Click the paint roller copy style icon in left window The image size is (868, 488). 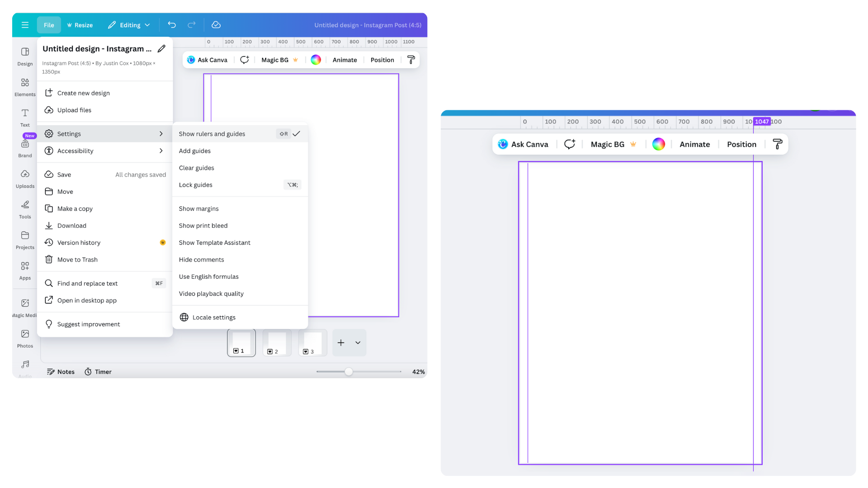411,60
